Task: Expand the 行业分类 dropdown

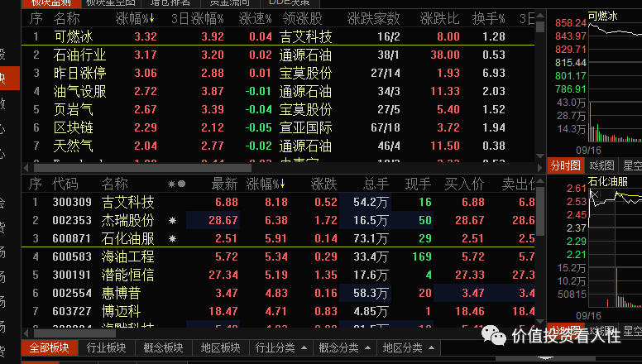Action: click(280, 348)
